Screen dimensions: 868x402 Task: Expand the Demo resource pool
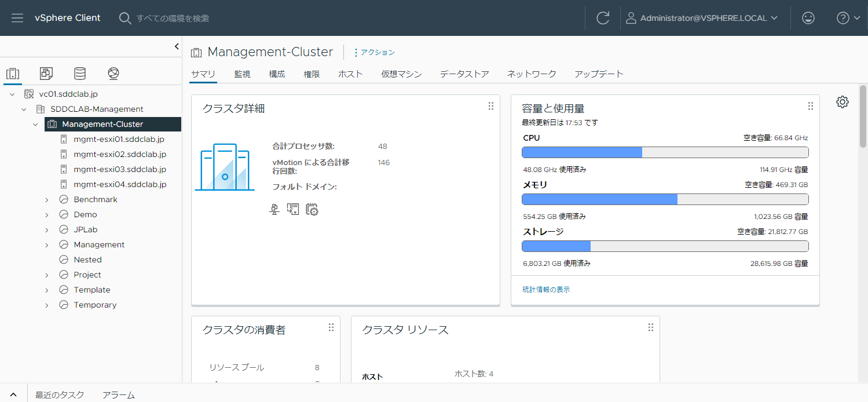tap(47, 214)
